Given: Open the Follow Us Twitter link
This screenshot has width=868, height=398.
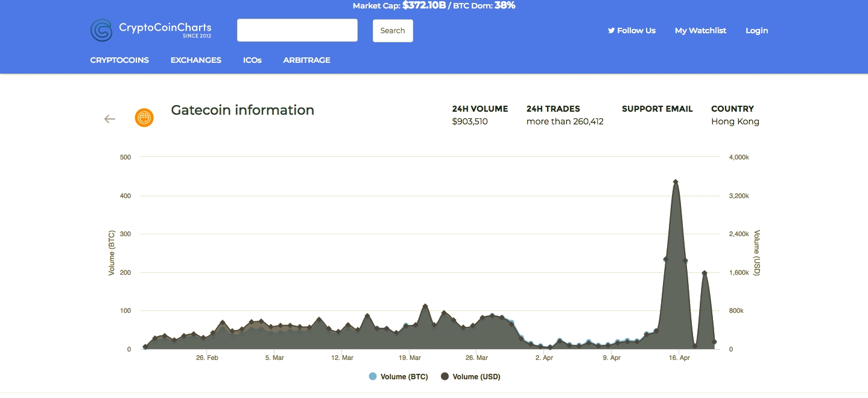Looking at the screenshot, I should (x=632, y=30).
